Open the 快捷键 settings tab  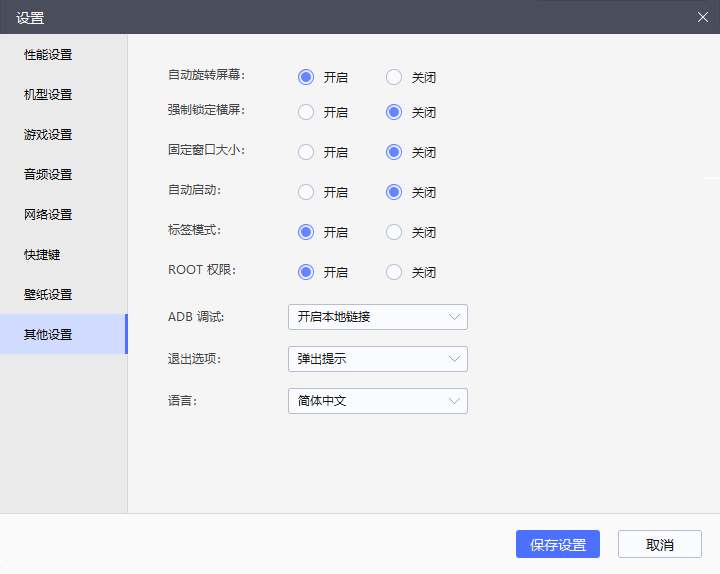pyautogui.click(x=43, y=255)
